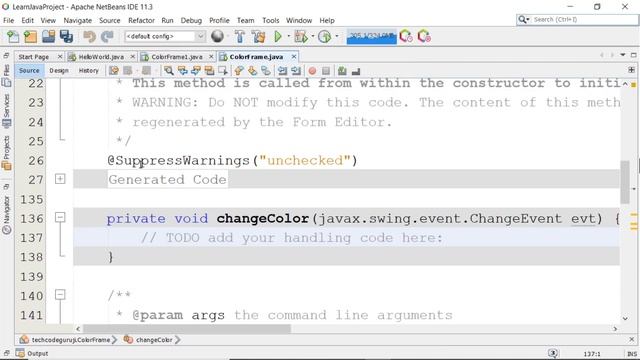This screenshot has width=640, height=360.
Task: Open the Navigator side panel
Action: pyautogui.click(x=7, y=215)
